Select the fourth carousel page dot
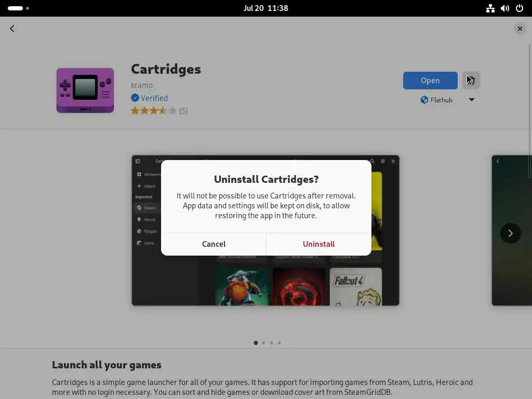This screenshot has width=532, height=399. pos(279,343)
